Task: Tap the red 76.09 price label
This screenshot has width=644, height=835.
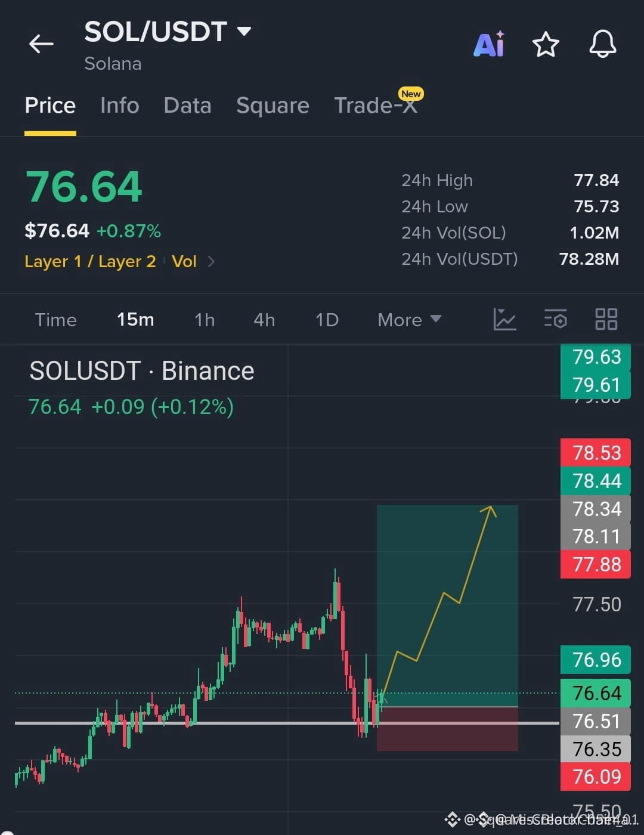Action: [596, 777]
